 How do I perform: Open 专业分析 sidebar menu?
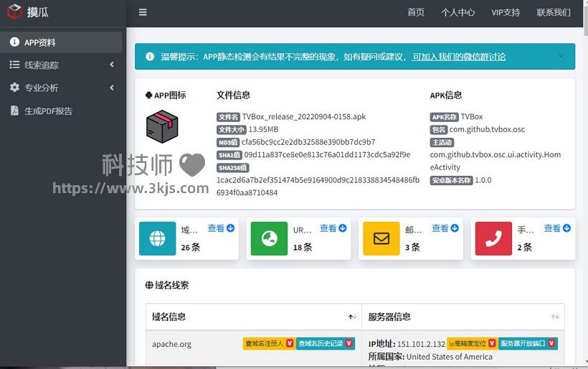tap(61, 88)
